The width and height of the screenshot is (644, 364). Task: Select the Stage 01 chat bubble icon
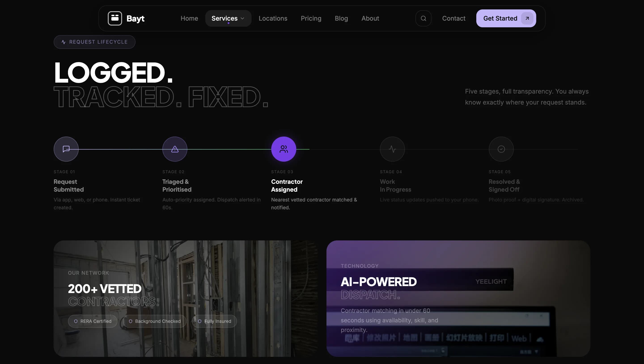click(x=66, y=149)
